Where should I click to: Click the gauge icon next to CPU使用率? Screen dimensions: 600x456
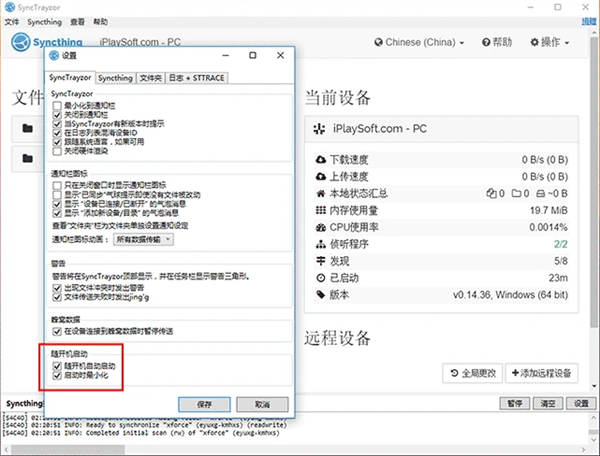coord(321,227)
